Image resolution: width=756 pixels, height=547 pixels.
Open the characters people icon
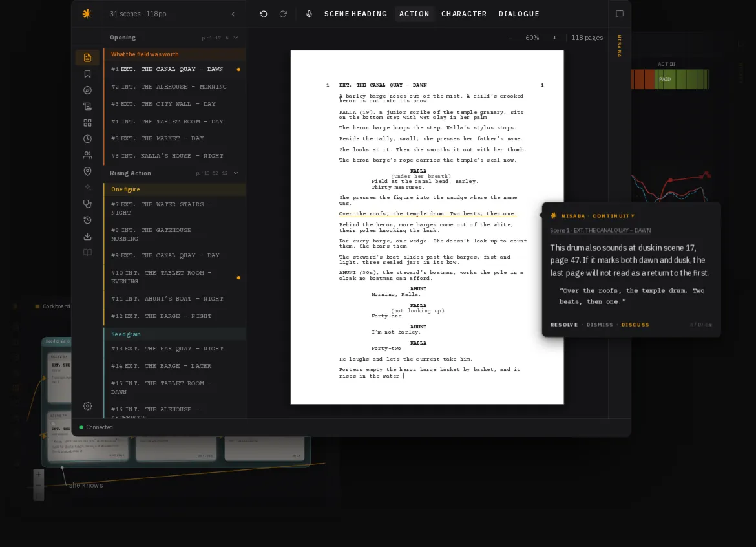pos(87,155)
